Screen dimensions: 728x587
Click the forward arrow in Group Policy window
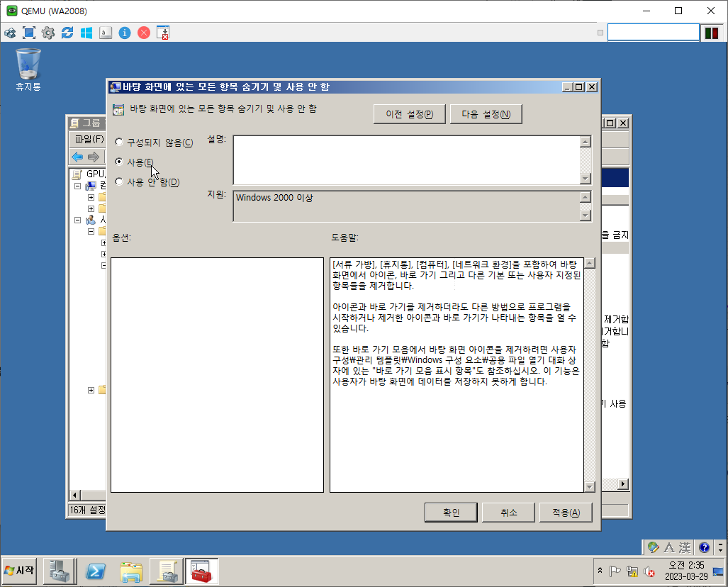tap(94, 157)
